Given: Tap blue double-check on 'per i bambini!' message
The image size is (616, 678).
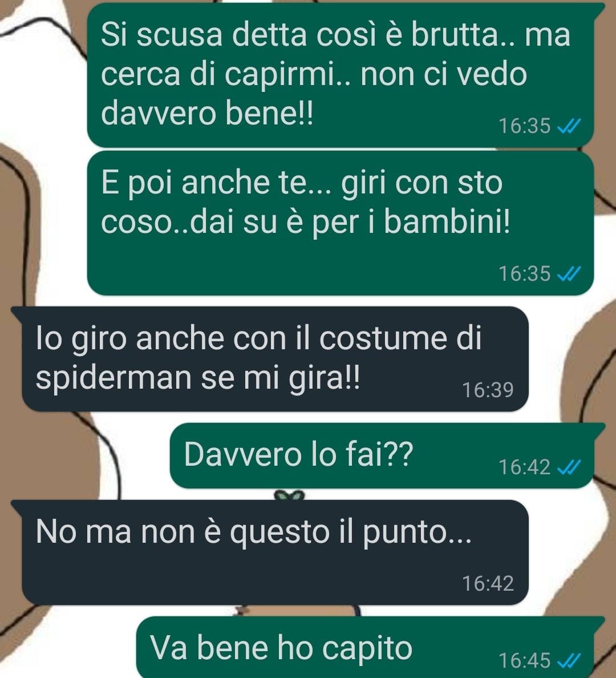Looking at the screenshot, I should click(569, 274).
